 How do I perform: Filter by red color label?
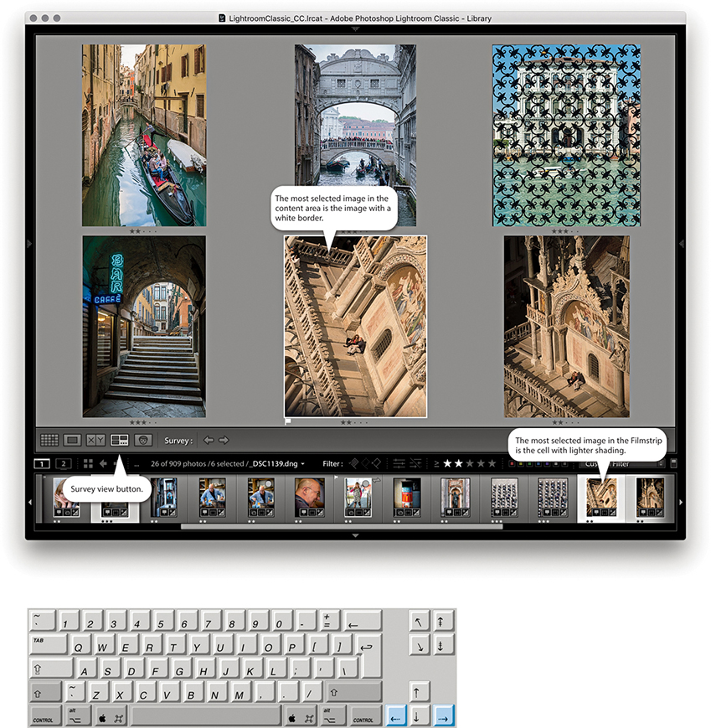tap(513, 463)
